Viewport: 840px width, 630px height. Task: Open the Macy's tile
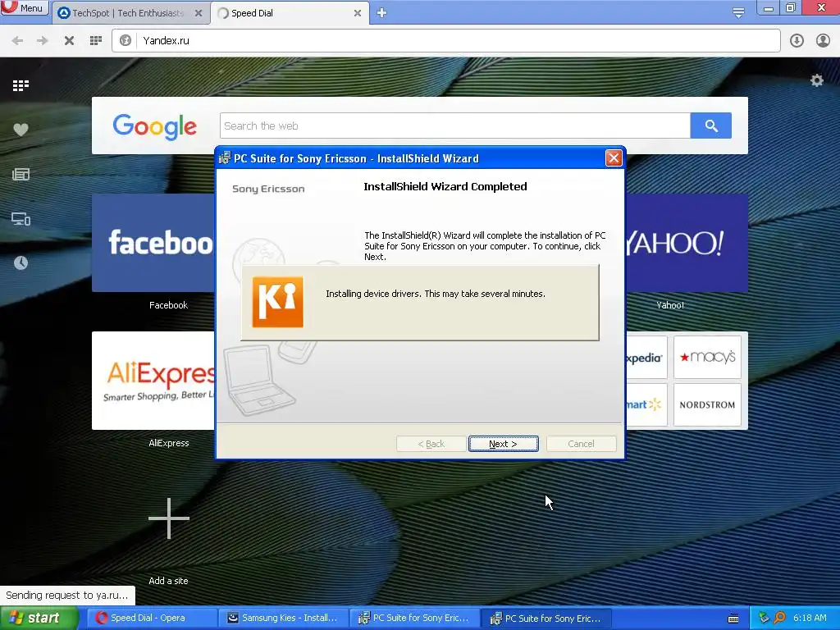click(x=707, y=357)
